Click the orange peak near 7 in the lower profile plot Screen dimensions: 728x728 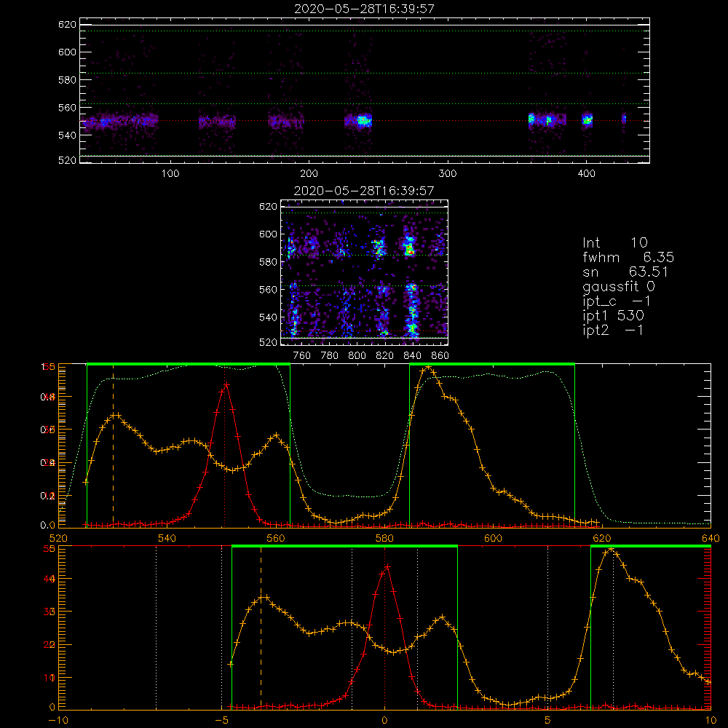[612, 550]
